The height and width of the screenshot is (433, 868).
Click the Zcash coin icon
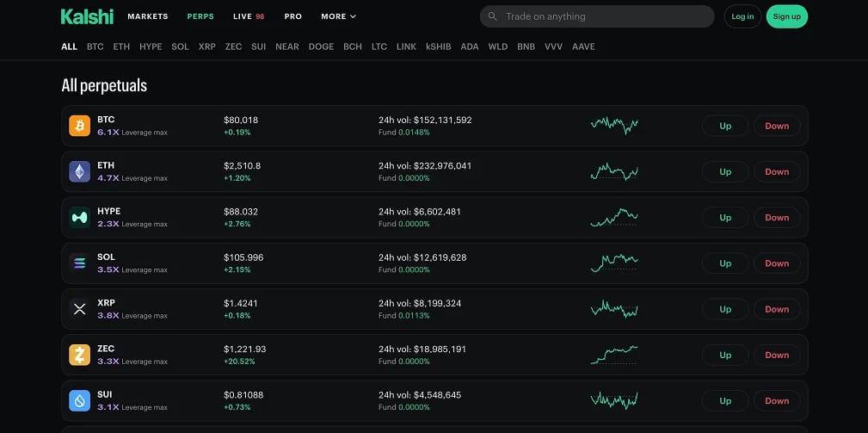(80, 355)
